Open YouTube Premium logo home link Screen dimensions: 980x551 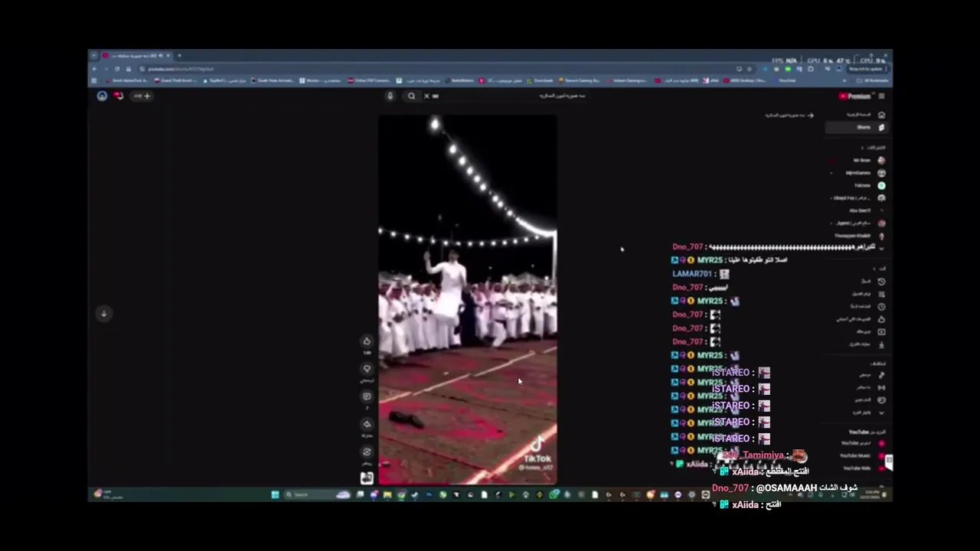click(x=855, y=96)
